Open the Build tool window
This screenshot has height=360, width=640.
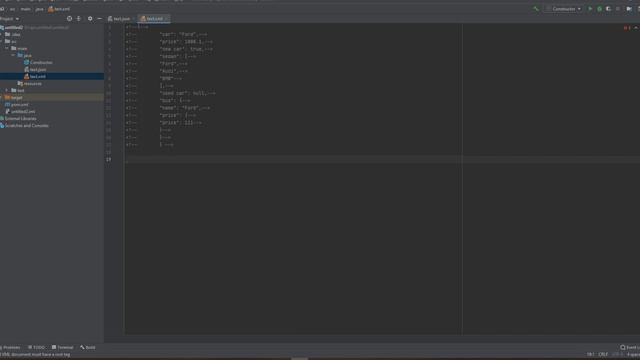88,347
